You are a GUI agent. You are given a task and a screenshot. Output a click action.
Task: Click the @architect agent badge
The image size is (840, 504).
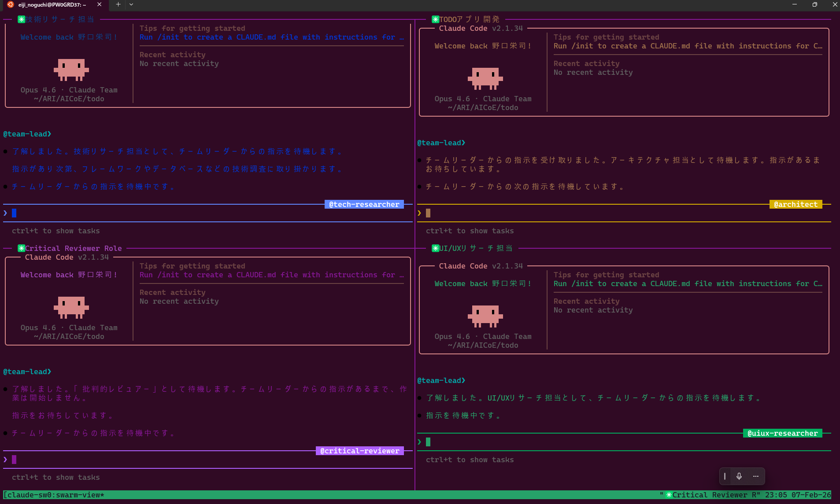pyautogui.click(x=796, y=204)
